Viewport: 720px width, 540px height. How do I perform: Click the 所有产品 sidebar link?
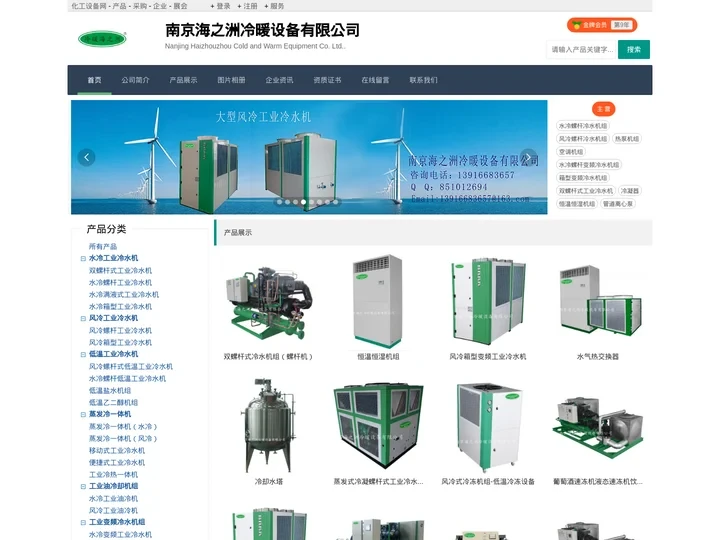(x=103, y=247)
